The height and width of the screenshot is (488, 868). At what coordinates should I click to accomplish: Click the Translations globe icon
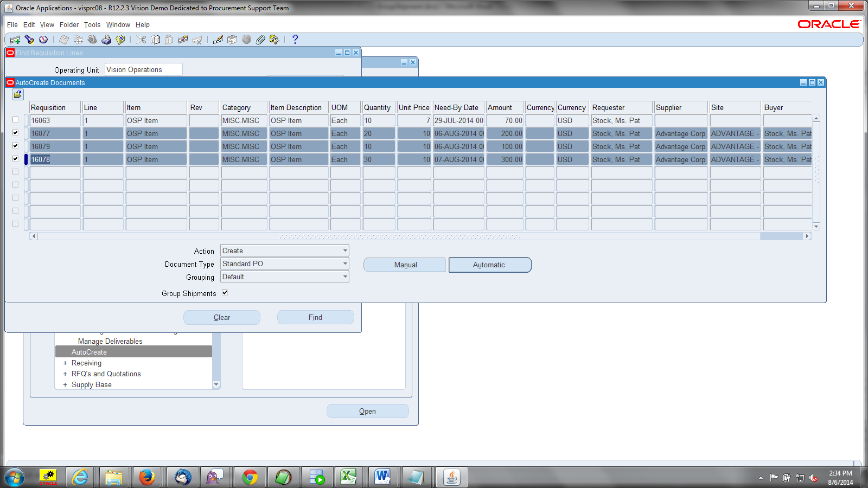[x=246, y=40]
